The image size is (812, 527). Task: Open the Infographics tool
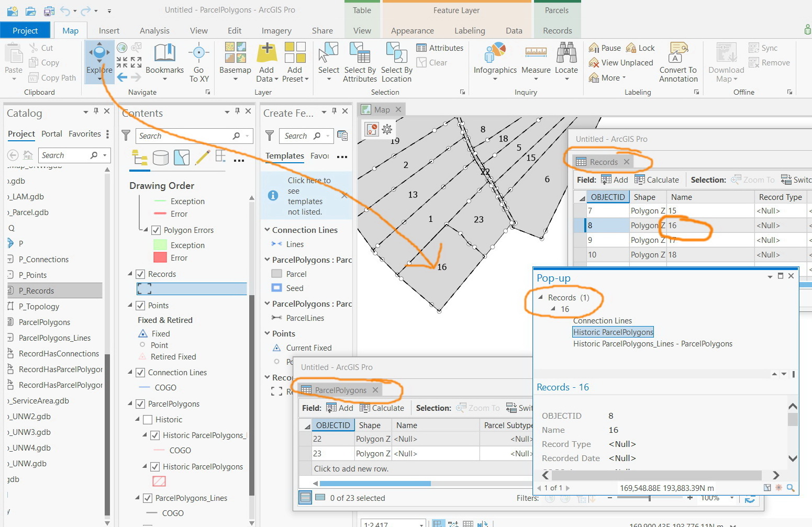pos(495,53)
